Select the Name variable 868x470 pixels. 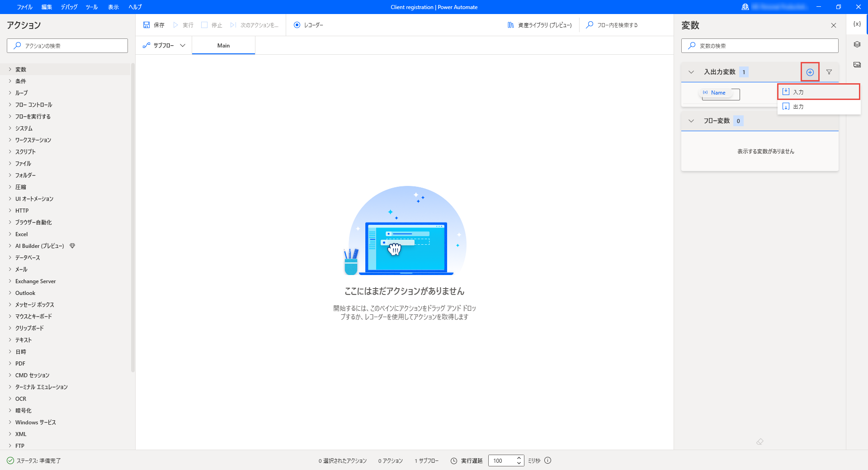tap(718, 93)
